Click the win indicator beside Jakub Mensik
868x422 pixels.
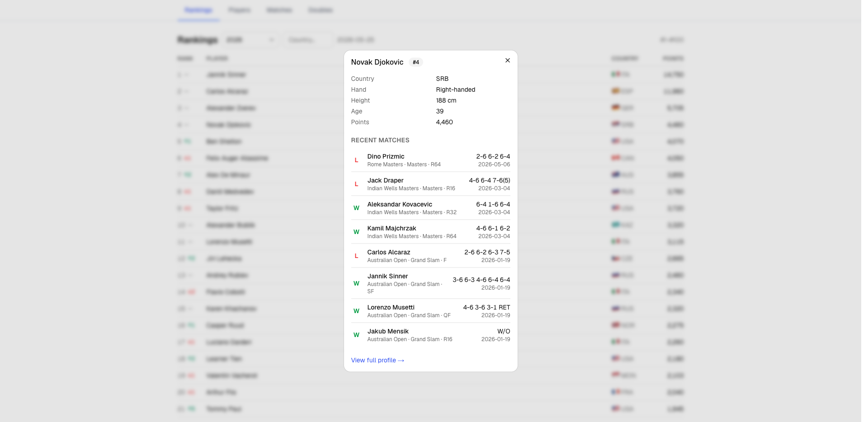(356, 335)
